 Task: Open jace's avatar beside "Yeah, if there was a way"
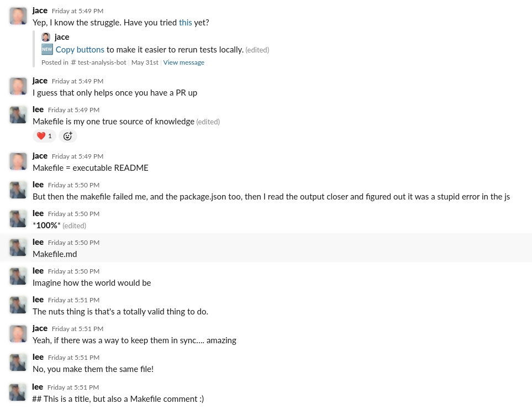(18, 333)
